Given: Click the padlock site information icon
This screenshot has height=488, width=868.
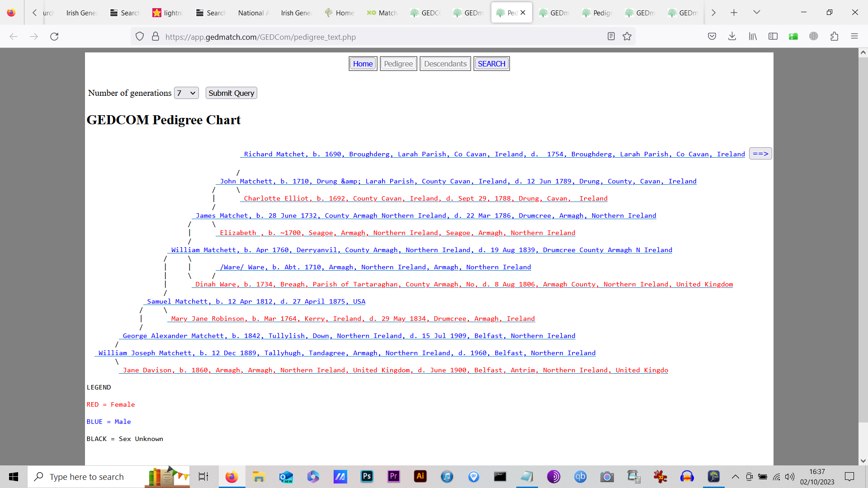Looking at the screenshot, I should [x=156, y=37].
